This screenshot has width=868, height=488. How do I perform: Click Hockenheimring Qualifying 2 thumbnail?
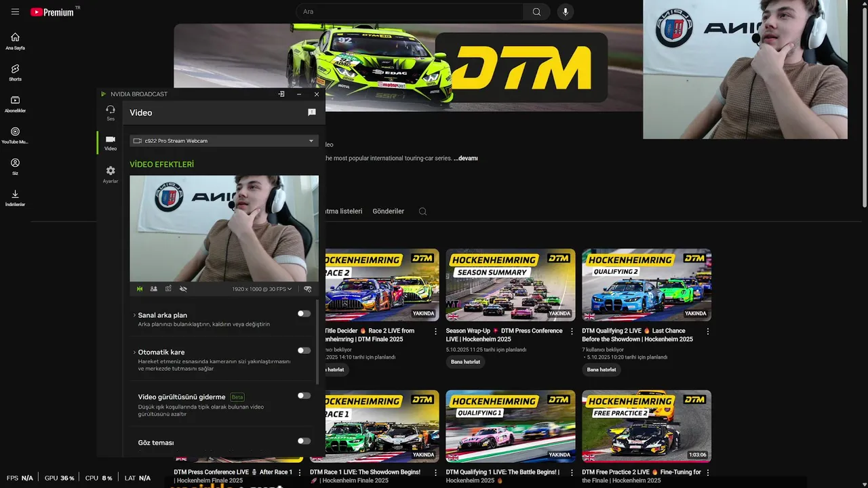coord(646,285)
